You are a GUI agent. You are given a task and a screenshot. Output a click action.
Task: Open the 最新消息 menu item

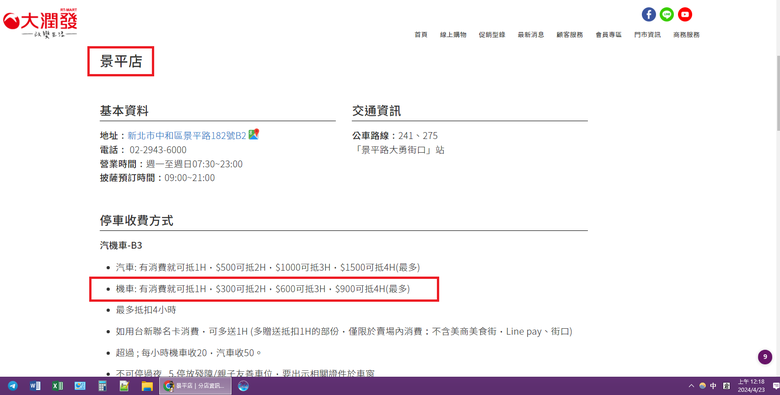click(531, 35)
